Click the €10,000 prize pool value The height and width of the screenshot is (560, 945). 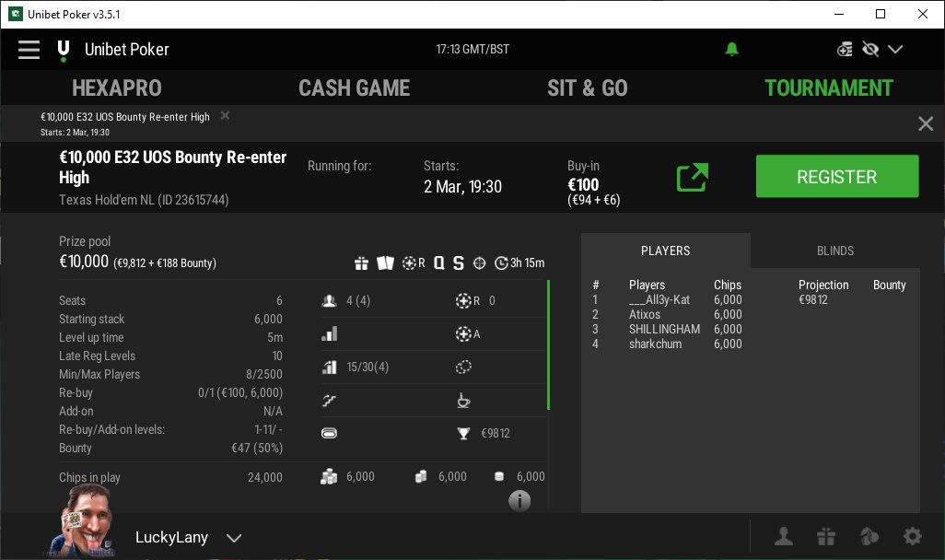click(x=84, y=262)
